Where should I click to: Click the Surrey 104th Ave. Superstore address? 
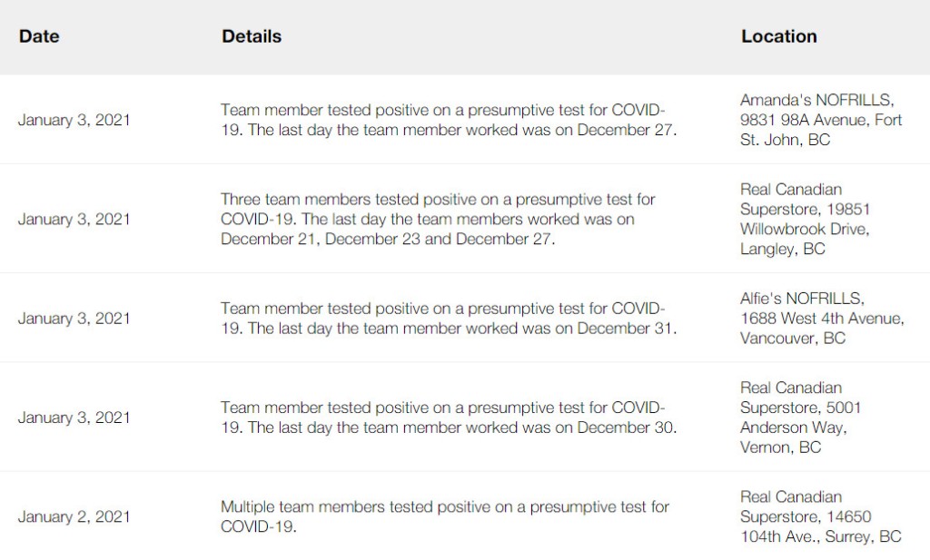coord(821,516)
